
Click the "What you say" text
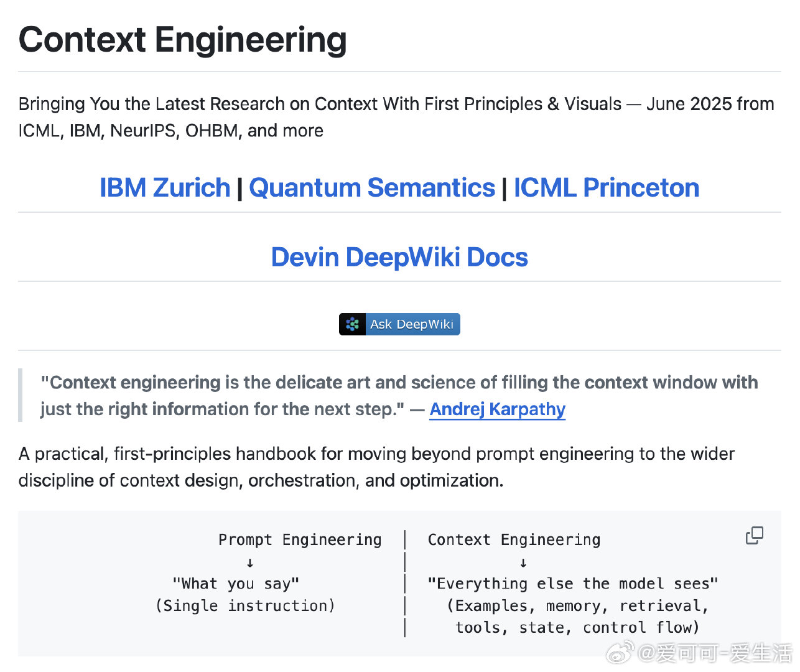coord(236,584)
